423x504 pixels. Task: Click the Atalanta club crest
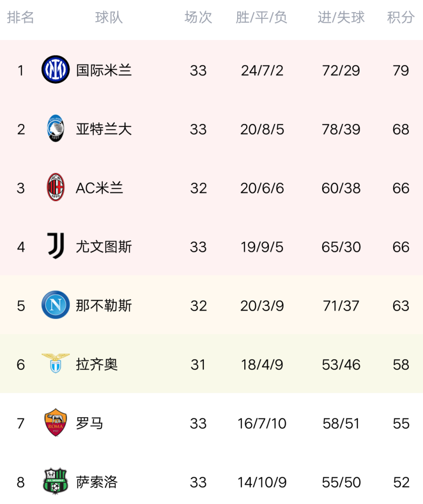[55, 129]
